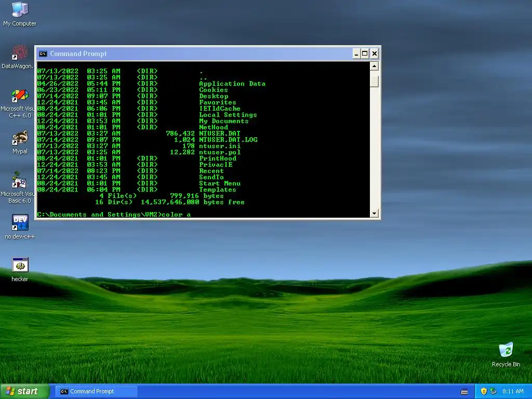The image size is (532, 399).
Task: Select the Microsoft Visual C++ 6.0 shortcut
Action: point(18,103)
